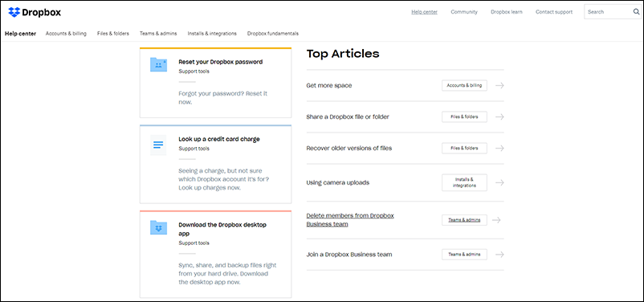The image size is (644, 302).
Task: Open the Using camera uploads article
Action: 337,182
